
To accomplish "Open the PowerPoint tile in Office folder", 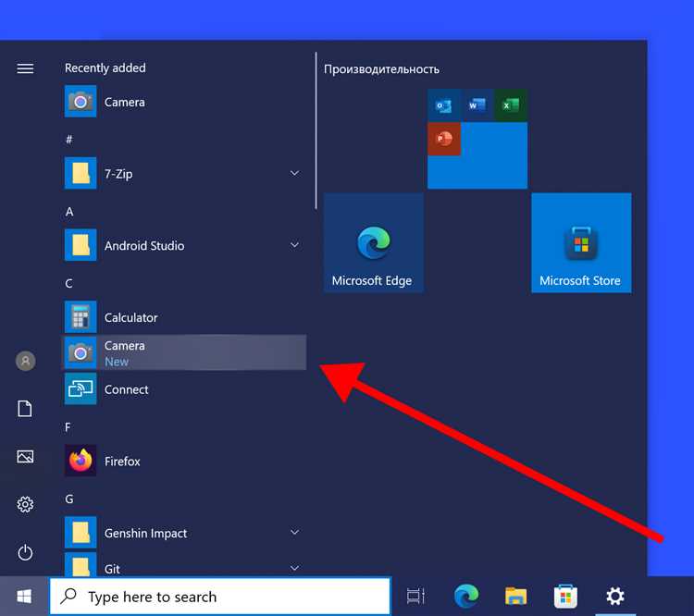I will [x=444, y=139].
